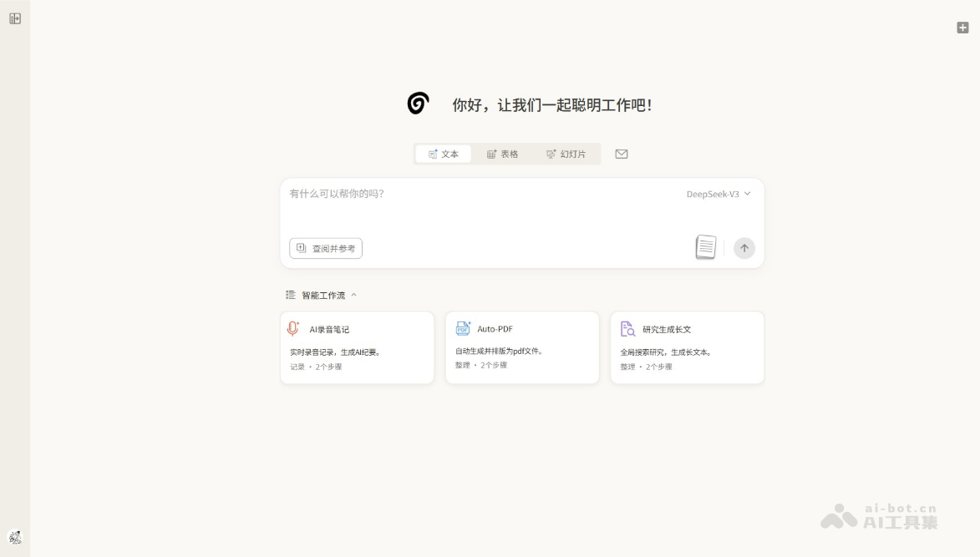Click the plus icon in the top-right corner

pos(962,28)
